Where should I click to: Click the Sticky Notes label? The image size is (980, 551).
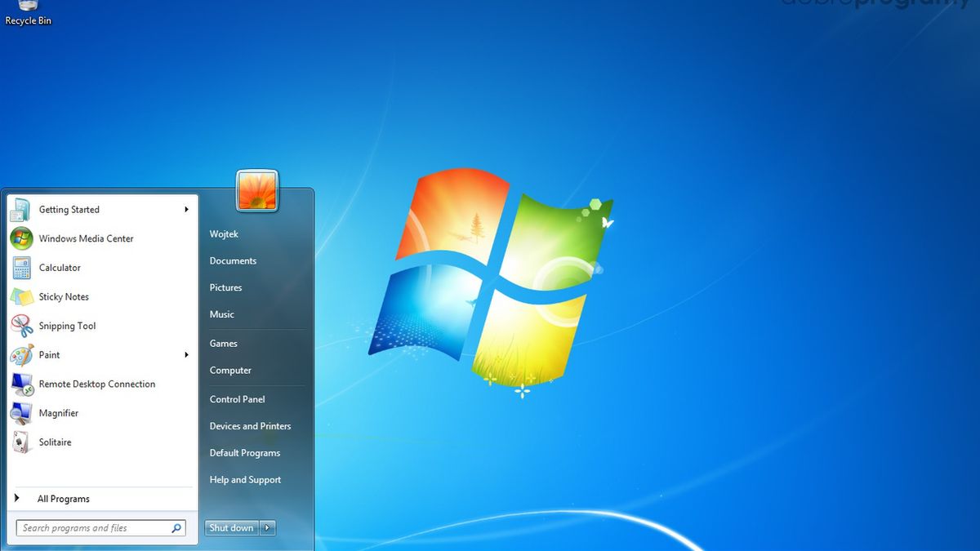pyautogui.click(x=64, y=297)
